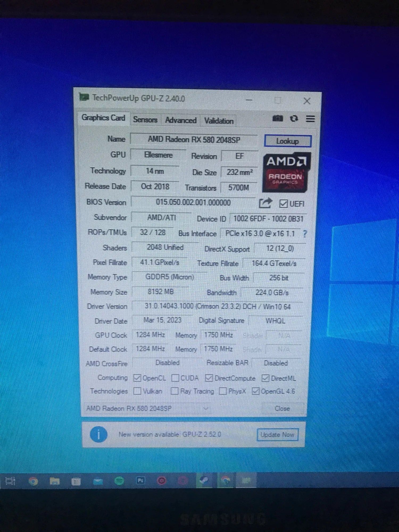Toggle the Vulkan checkbox
This screenshot has height=532, width=399.
(x=137, y=391)
